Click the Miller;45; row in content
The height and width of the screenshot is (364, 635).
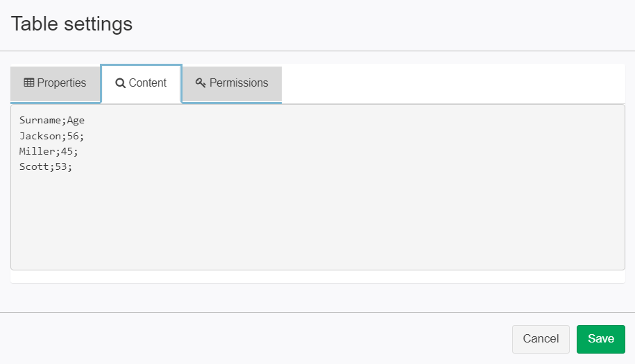pos(49,151)
